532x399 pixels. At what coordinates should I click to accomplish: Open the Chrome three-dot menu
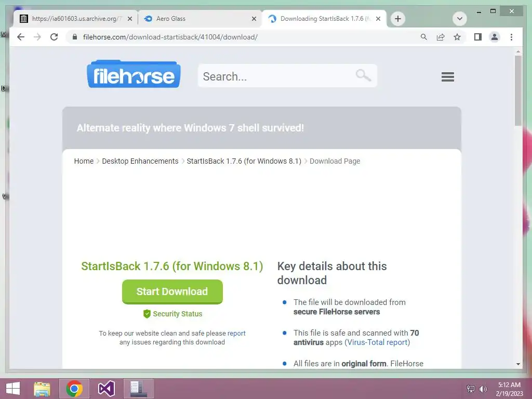click(x=511, y=37)
